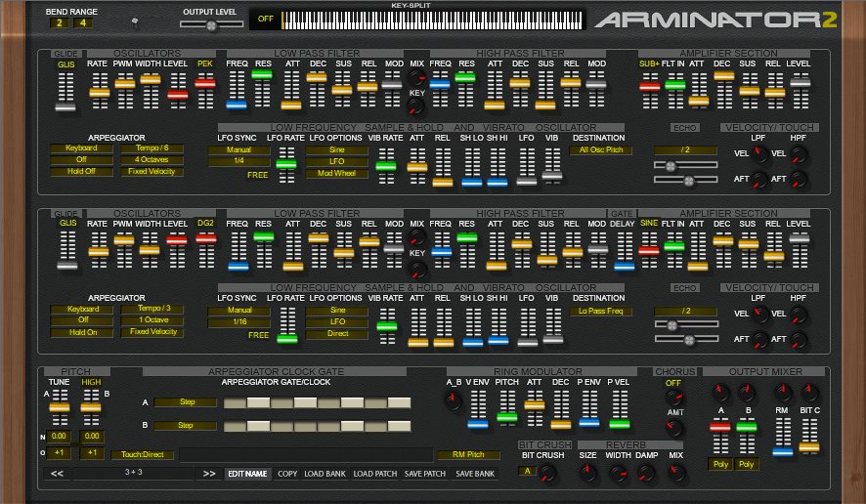Click the >> next patch arrow
Screen dimensions: 866x504
click(x=208, y=474)
